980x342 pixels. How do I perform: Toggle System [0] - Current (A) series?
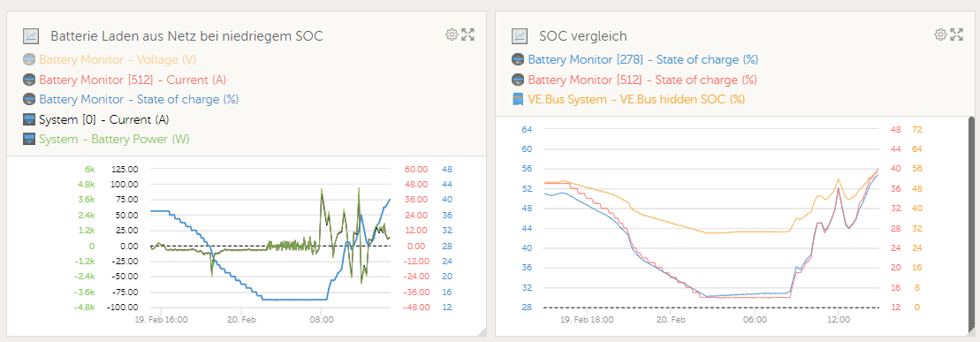[103, 119]
